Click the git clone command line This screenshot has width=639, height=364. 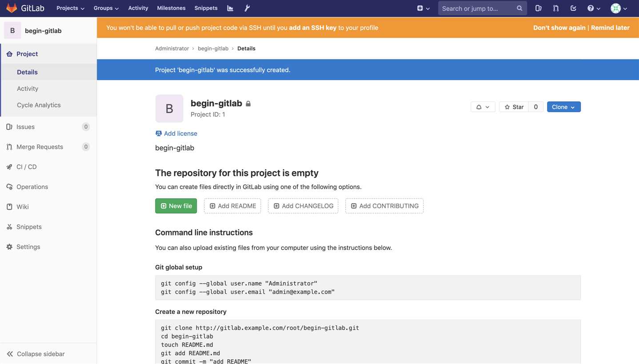click(x=260, y=328)
